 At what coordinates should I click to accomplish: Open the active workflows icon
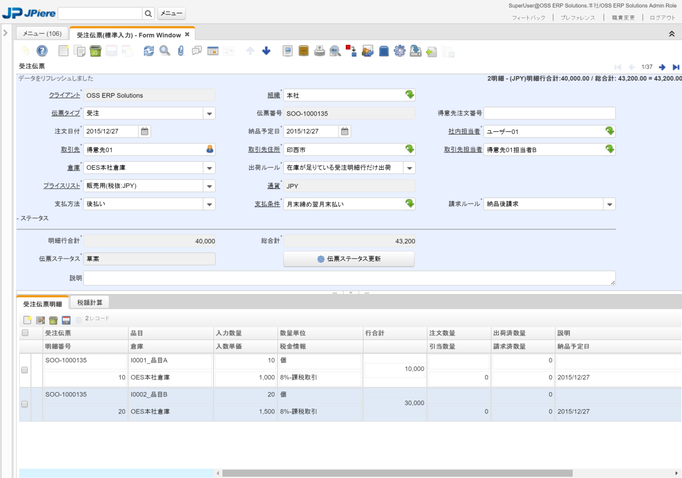coord(368,51)
